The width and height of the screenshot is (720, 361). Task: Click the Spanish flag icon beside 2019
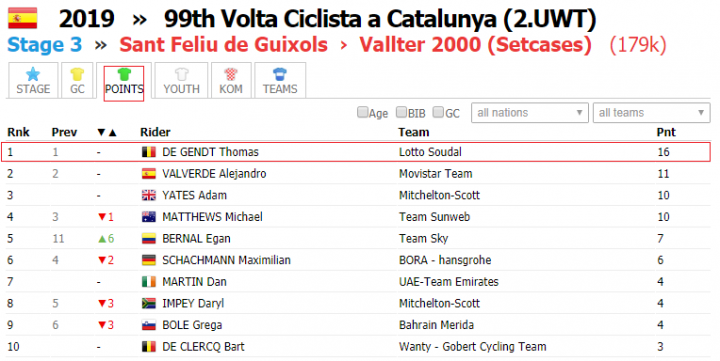click(22, 18)
